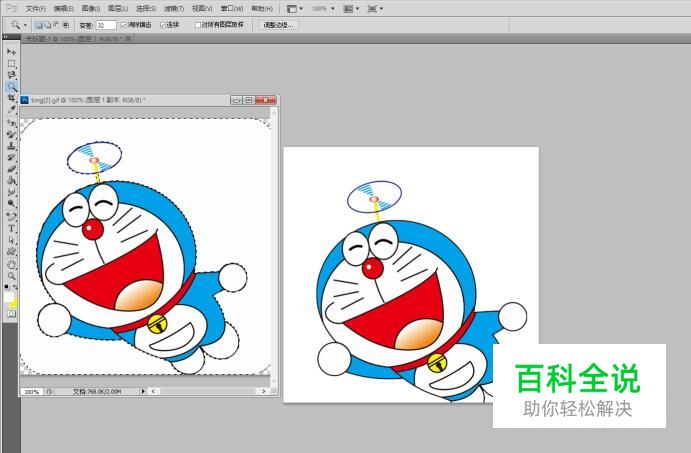The width and height of the screenshot is (691, 453).
Task: Toggle the contiguous (连续) checkbox
Action: pos(163,25)
